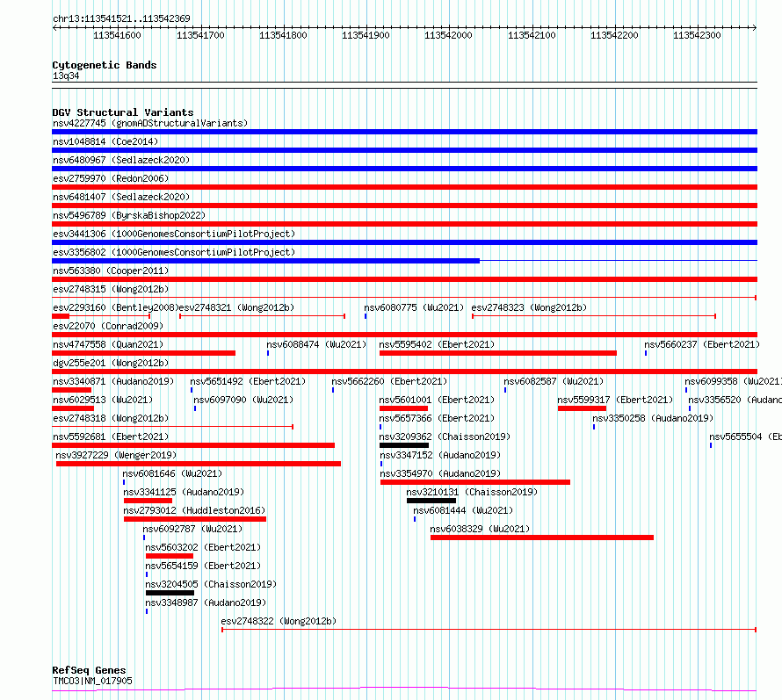Click nsv5599317 (Ebert2021) label
This screenshot has width=782, height=700.
[615, 400]
